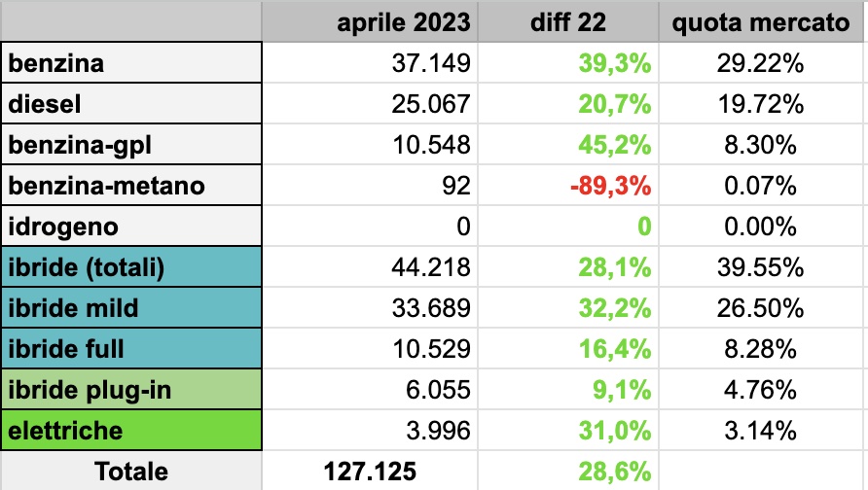Select the ibride full label cell
The image size is (868, 490).
point(131,349)
